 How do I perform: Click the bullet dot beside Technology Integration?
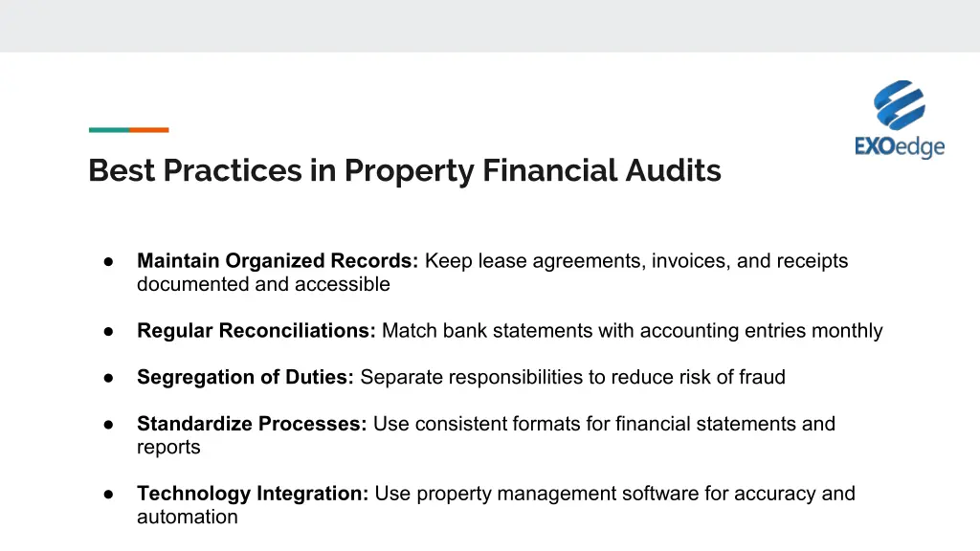click(110, 495)
